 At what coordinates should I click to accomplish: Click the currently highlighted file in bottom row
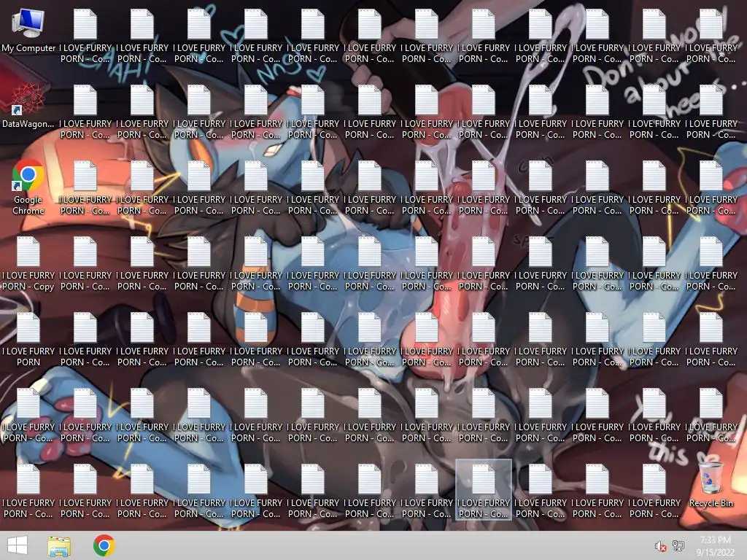[x=484, y=490]
